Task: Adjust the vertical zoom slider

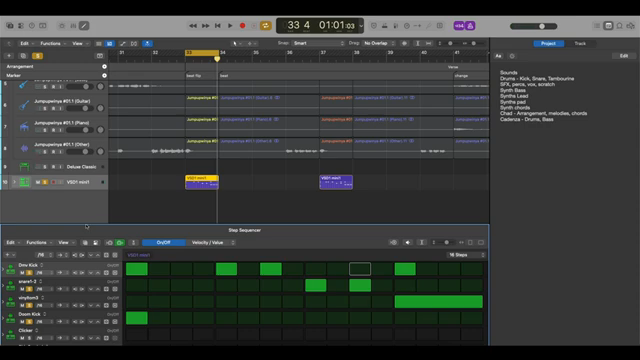Action: (449, 43)
